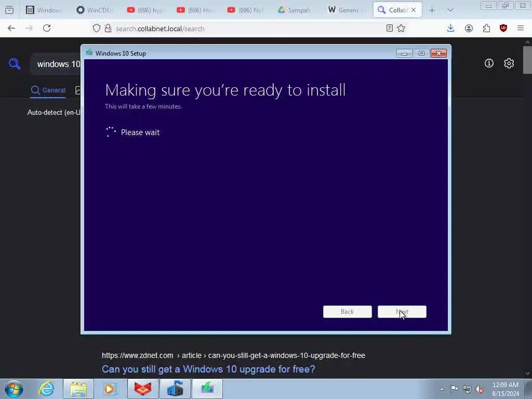Switch to the Sampah Google Drive tab
Screen dimensions: 532x399
point(295,10)
